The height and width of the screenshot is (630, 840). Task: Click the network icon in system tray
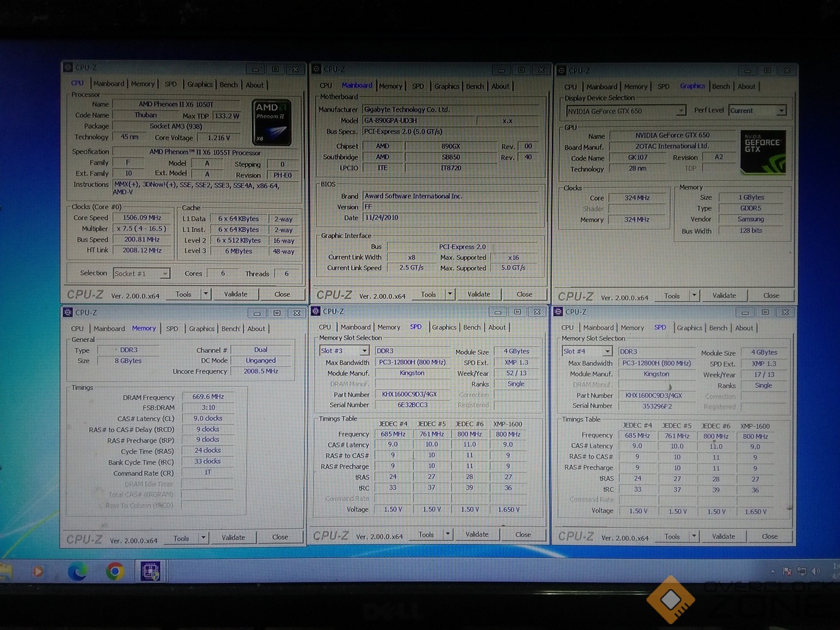(801, 571)
